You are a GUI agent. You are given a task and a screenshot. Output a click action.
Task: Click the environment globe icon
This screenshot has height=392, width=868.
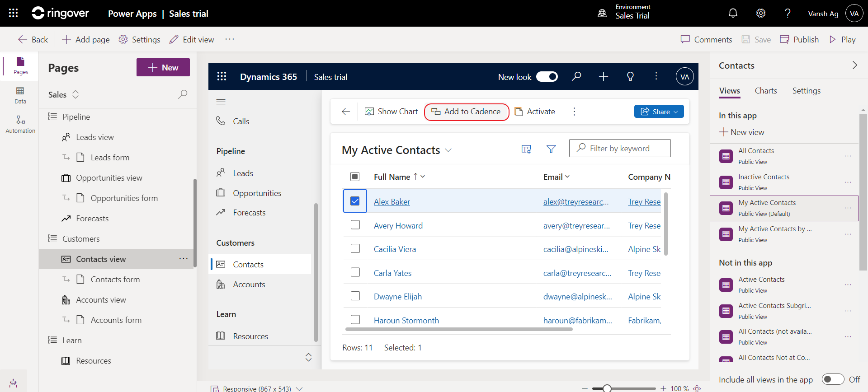click(602, 14)
